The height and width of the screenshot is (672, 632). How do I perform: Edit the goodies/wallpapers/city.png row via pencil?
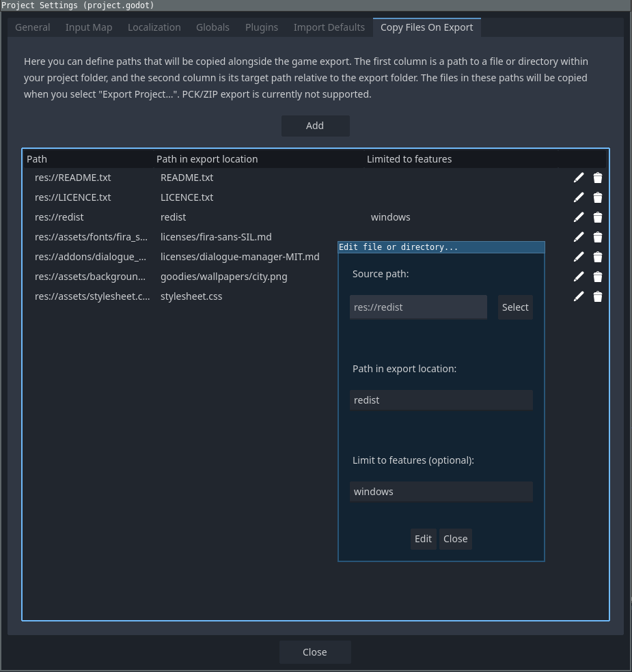coord(579,277)
